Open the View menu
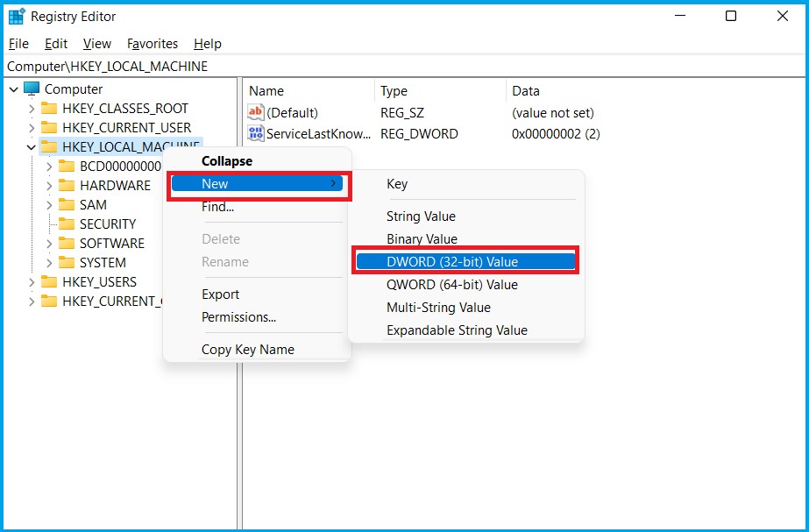The height and width of the screenshot is (532, 809). [97, 44]
